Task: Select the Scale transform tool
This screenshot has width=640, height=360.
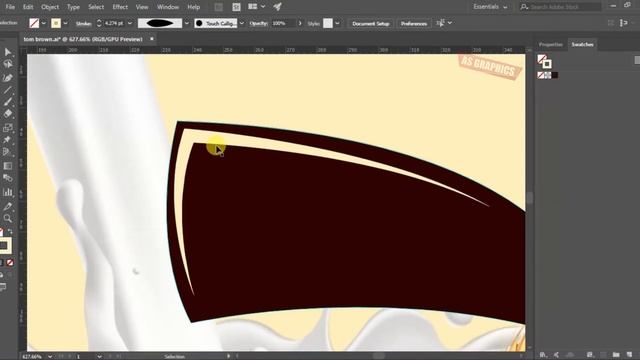Action: (x=7, y=128)
